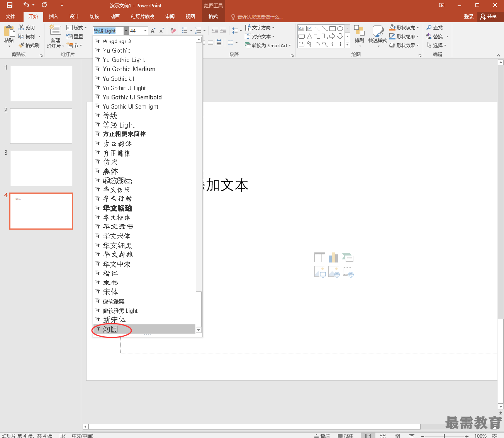Image resolution: width=504 pixels, height=438 pixels.
Task: Open the font size 44 dropdown
Action: point(146,31)
